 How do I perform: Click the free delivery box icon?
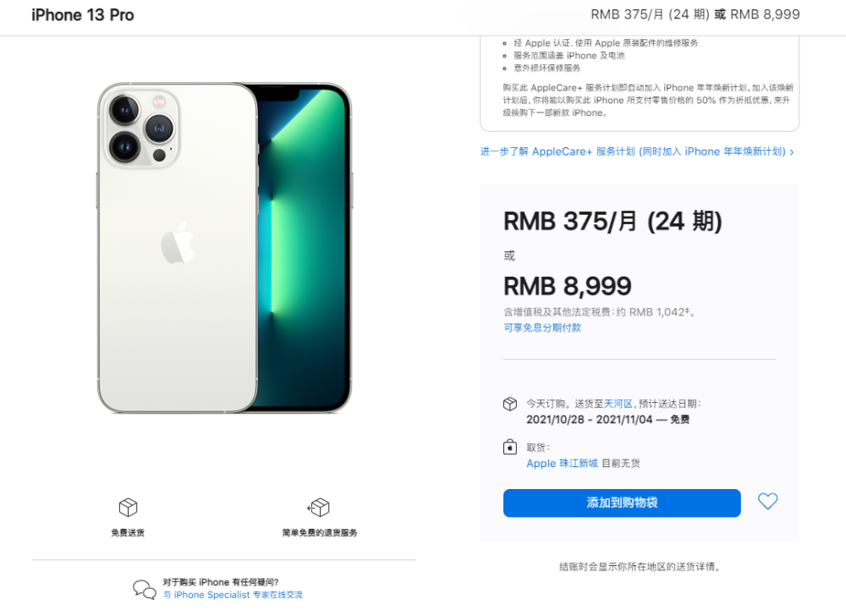(128, 507)
